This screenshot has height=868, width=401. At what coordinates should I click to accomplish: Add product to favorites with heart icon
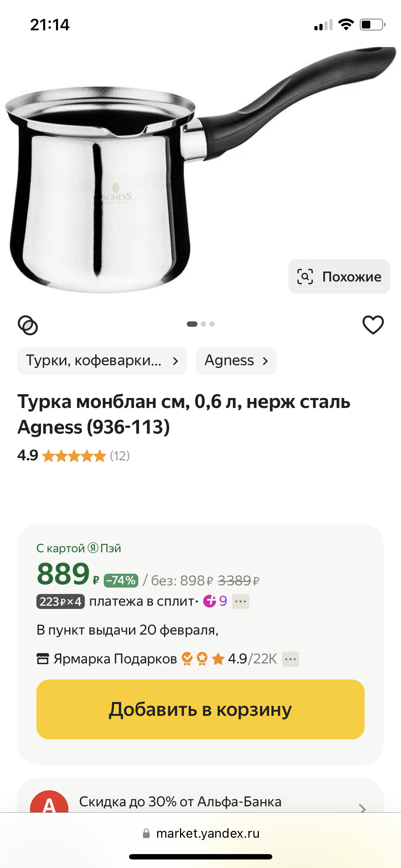(373, 325)
